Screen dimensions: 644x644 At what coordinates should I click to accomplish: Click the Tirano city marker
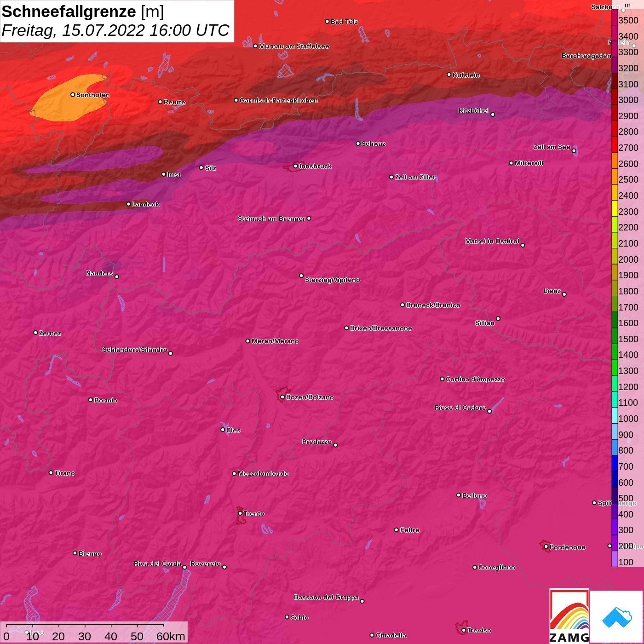point(51,472)
